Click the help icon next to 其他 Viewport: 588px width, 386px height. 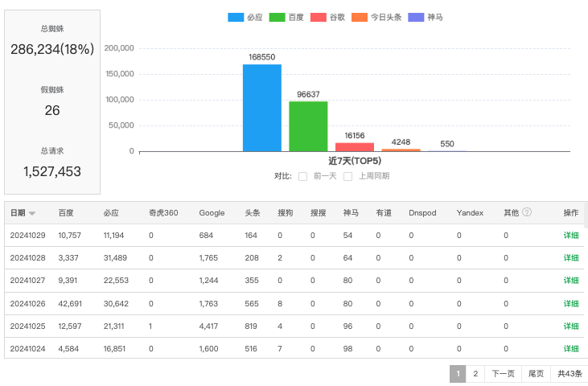[x=527, y=213]
